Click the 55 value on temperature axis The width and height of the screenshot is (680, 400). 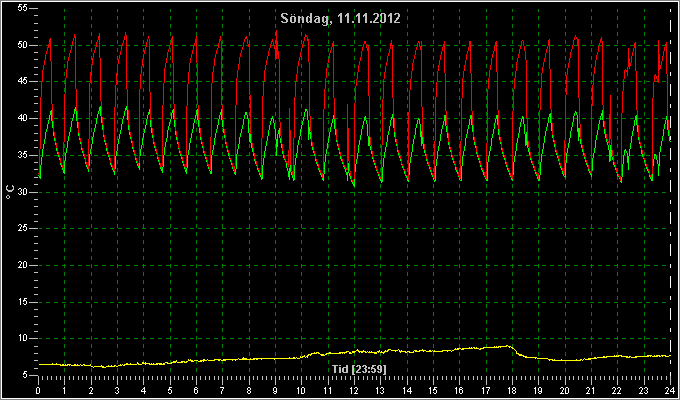[x=23, y=9]
